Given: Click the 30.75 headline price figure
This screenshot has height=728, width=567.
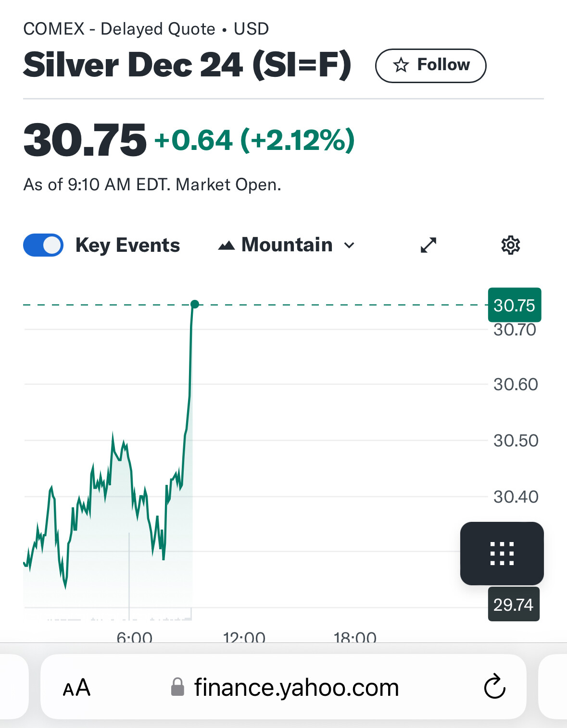Looking at the screenshot, I should [x=85, y=140].
